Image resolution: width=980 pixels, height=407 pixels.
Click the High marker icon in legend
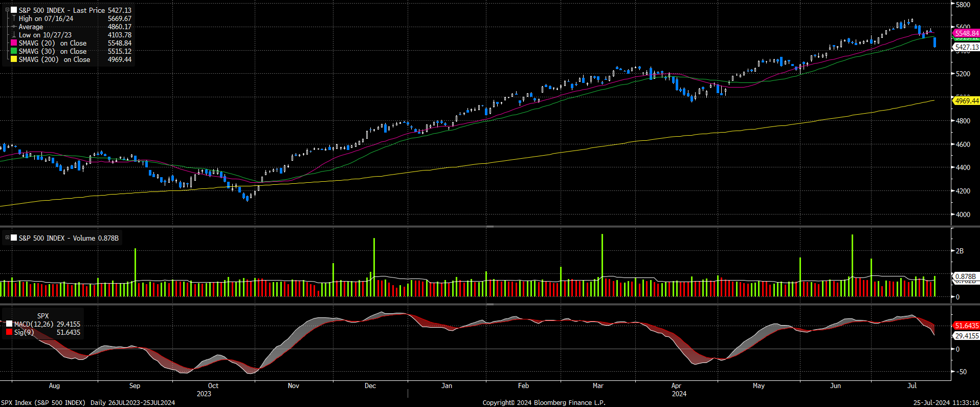pos(14,18)
